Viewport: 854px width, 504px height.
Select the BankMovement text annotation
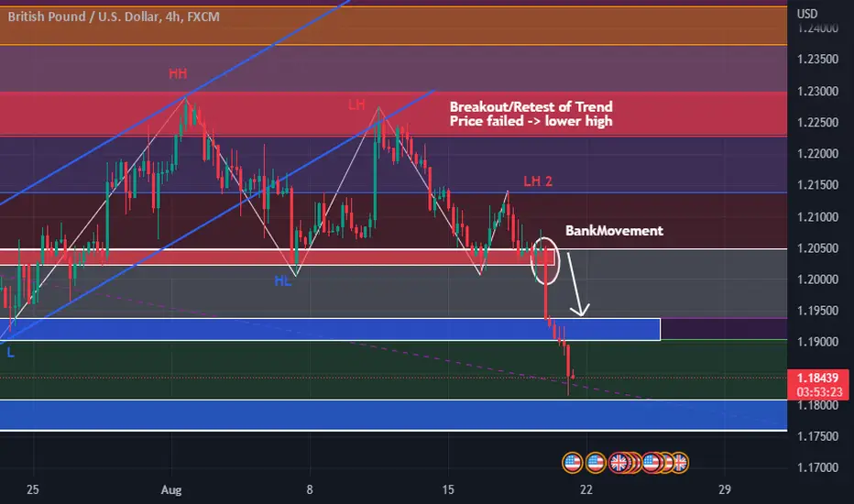tap(614, 231)
